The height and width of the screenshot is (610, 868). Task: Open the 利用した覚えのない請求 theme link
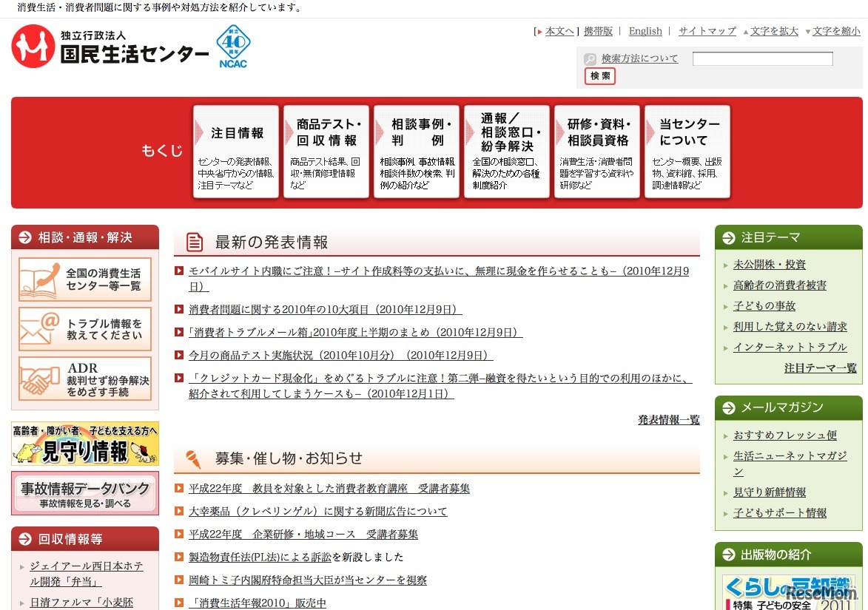coord(790,327)
